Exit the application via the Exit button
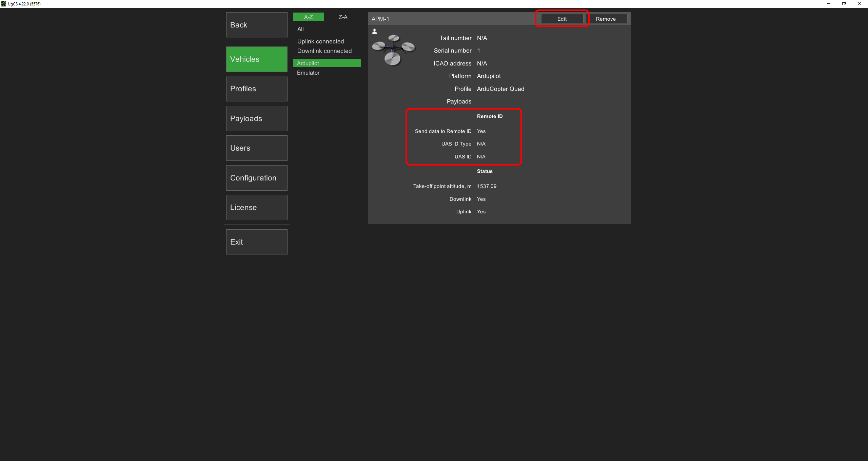The height and width of the screenshot is (461, 868). coord(256,242)
